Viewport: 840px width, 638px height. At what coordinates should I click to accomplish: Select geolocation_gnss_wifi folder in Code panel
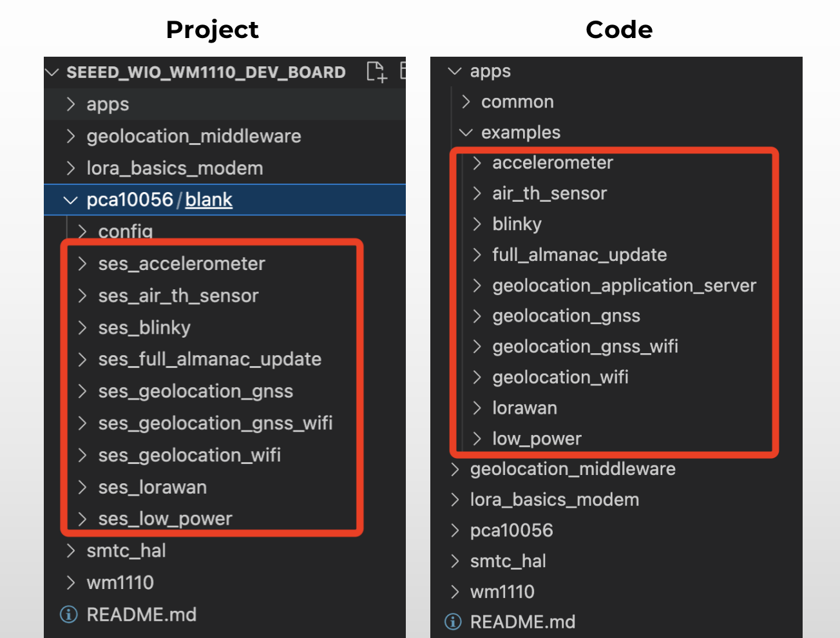585,347
